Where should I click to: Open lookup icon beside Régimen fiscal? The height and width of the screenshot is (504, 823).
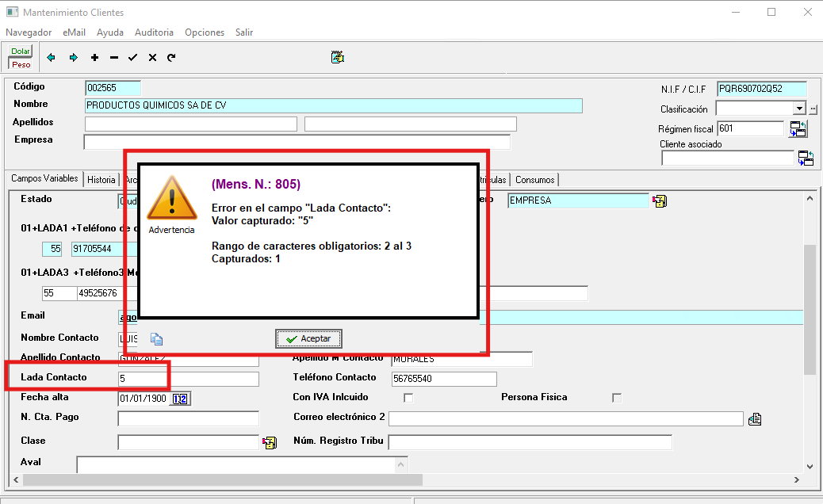coord(798,129)
